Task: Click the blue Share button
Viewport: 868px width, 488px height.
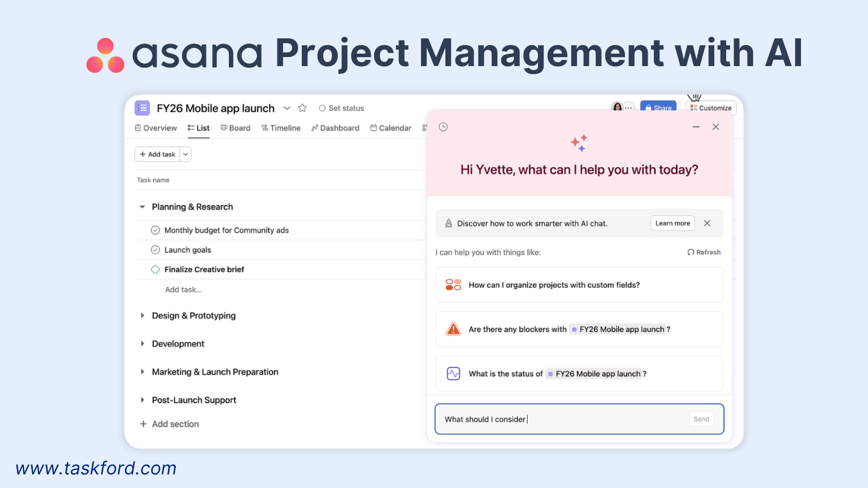Action: 658,107
